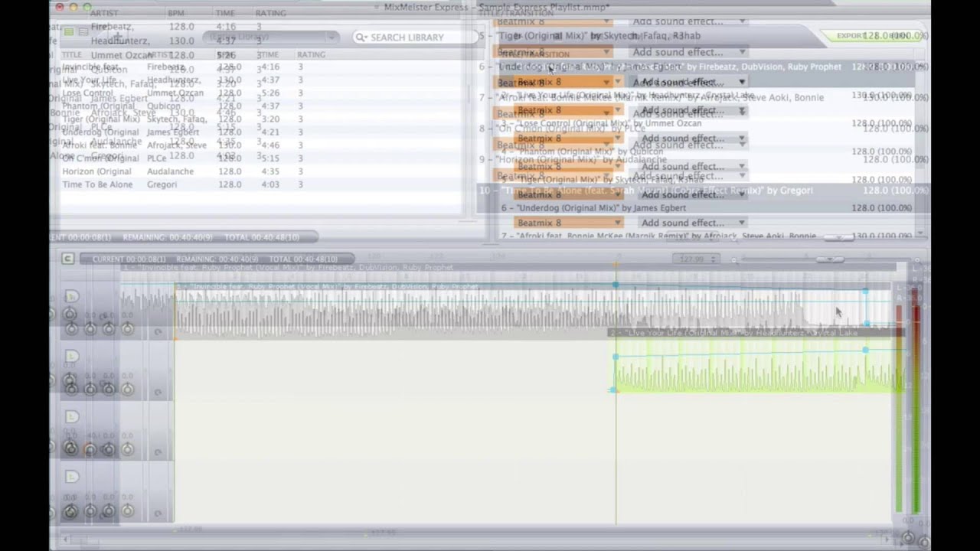Click the circular arrow icon on track 3
This screenshot has width=980, height=551.
point(158,452)
